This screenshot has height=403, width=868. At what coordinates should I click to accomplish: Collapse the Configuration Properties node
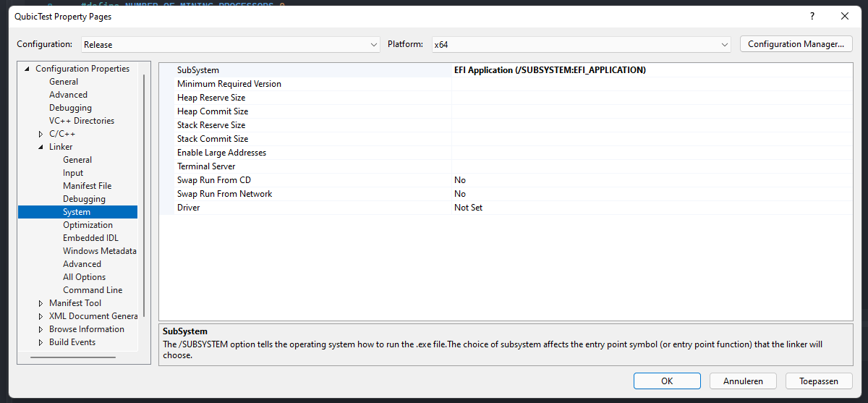point(27,69)
